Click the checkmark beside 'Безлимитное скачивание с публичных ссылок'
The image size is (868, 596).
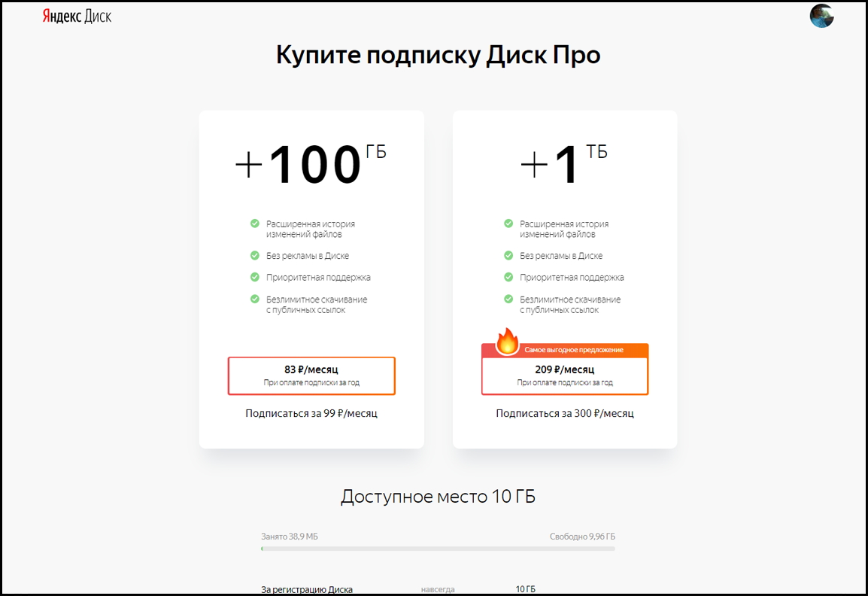pos(256,300)
